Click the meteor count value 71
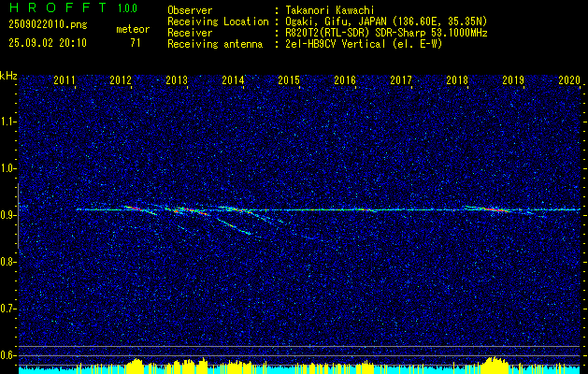Screen dimensions: 588x374 pyautogui.click(x=136, y=43)
